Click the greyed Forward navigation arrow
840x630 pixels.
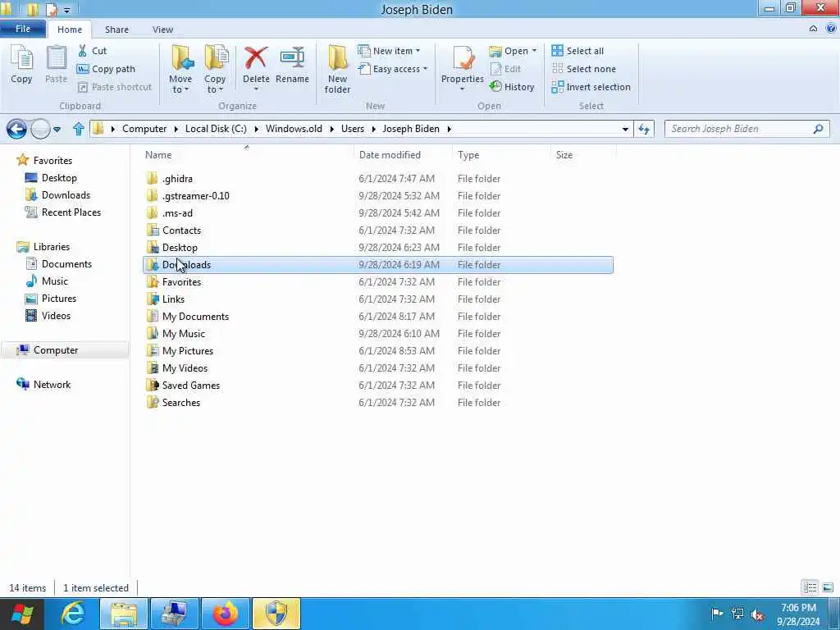tap(40, 129)
